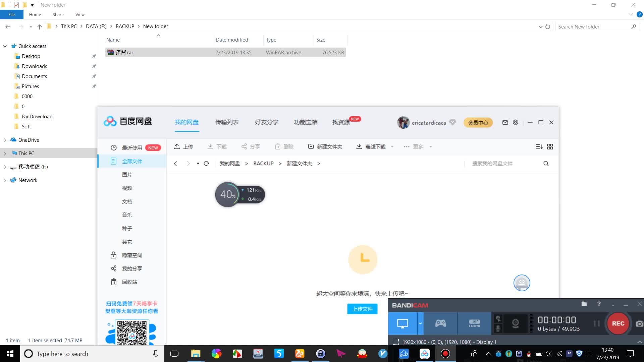Open Explorer View ribbon tab
Image resolution: width=644 pixels, height=362 pixels.
click(80, 14)
